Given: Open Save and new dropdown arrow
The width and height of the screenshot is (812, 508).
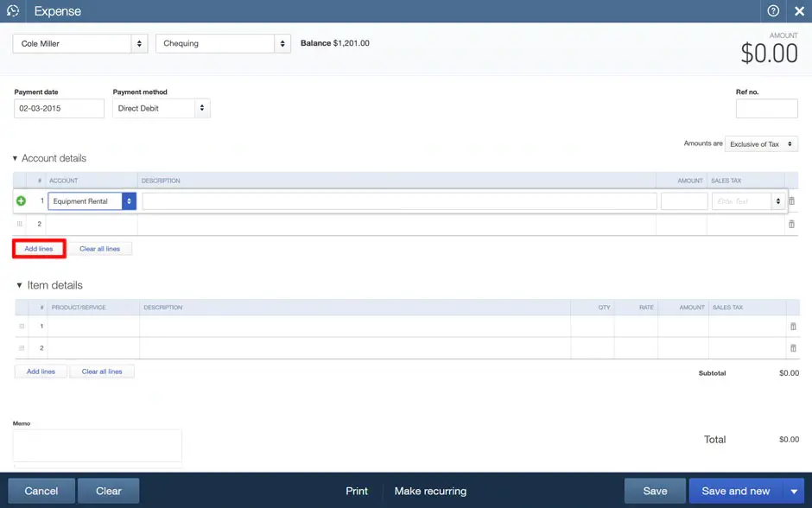Looking at the screenshot, I should [794, 491].
